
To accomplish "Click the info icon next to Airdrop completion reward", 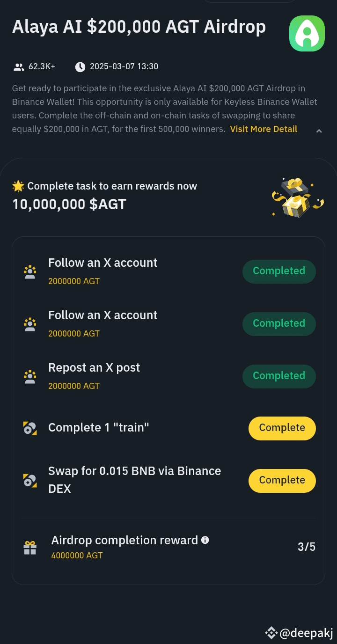I will [x=205, y=540].
